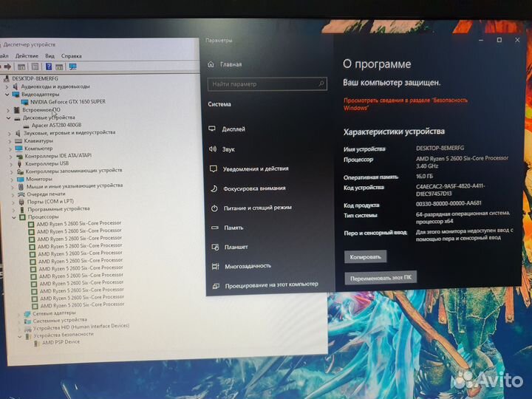This screenshot has width=532, height=399.
Task: Click the show/hide console tree toolbar icon
Action: click(x=21, y=66)
